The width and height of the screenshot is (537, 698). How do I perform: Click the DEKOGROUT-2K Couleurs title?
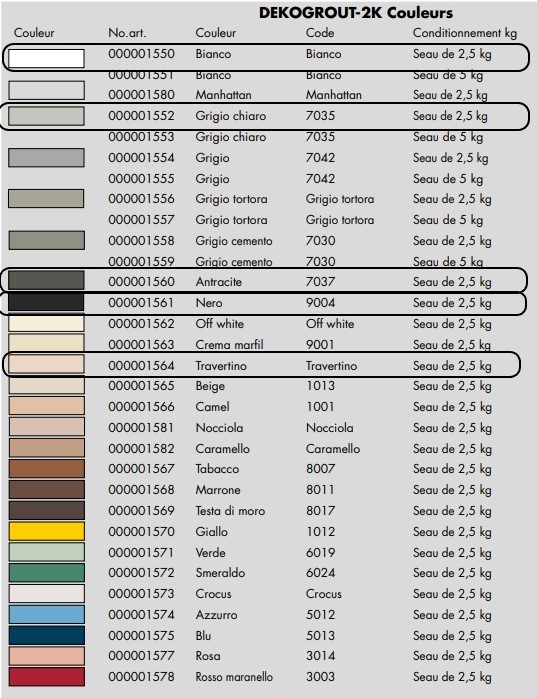coord(356,12)
